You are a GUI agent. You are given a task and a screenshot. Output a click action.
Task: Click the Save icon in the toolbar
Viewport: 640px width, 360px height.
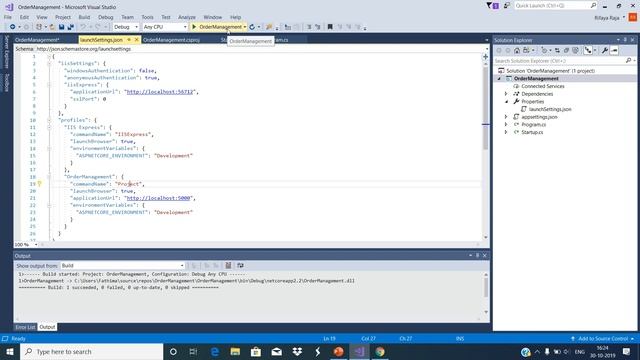click(61, 27)
